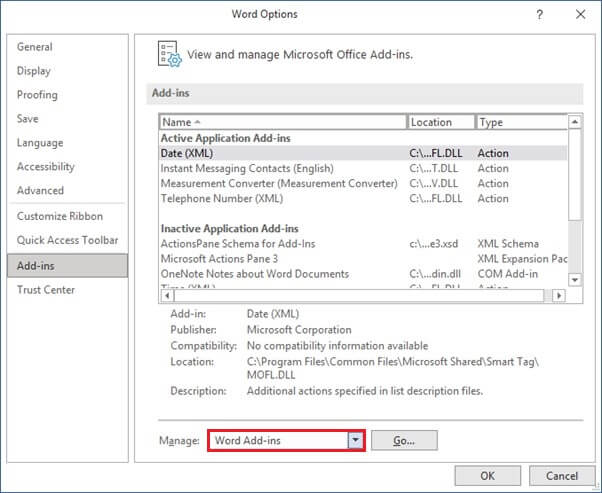Open the Manage Word Add-ins dropdown
The image size is (602, 493).
(x=356, y=440)
